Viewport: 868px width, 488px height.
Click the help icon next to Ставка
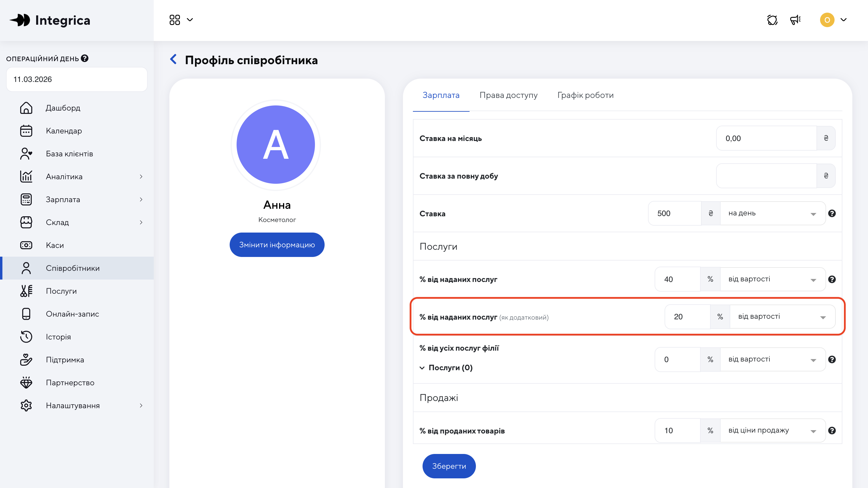(x=832, y=213)
